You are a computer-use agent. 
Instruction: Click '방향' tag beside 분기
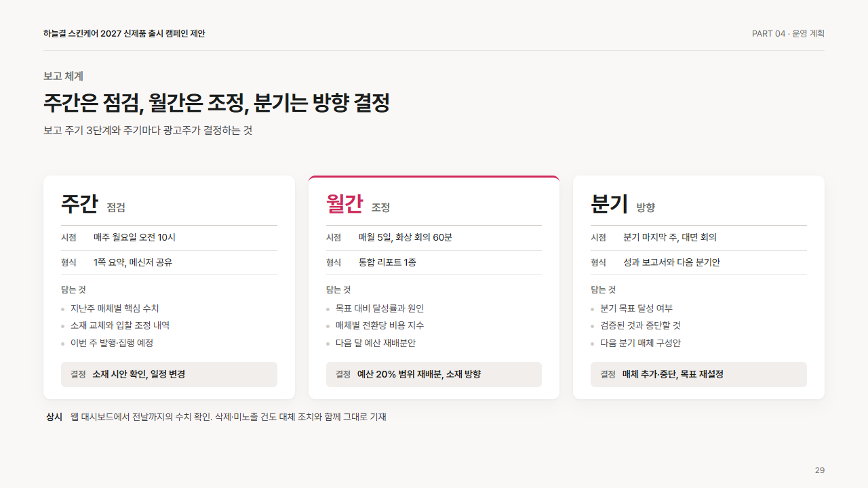[x=646, y=208]
